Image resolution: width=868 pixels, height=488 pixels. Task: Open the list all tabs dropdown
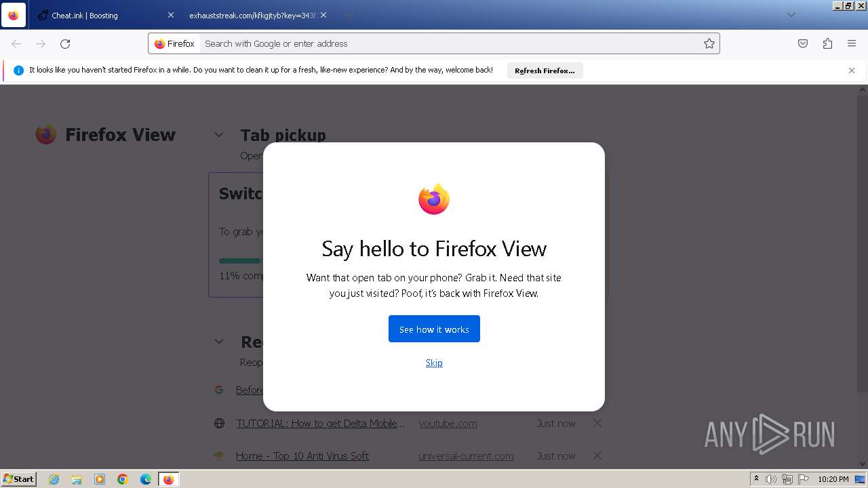[791, 15]
